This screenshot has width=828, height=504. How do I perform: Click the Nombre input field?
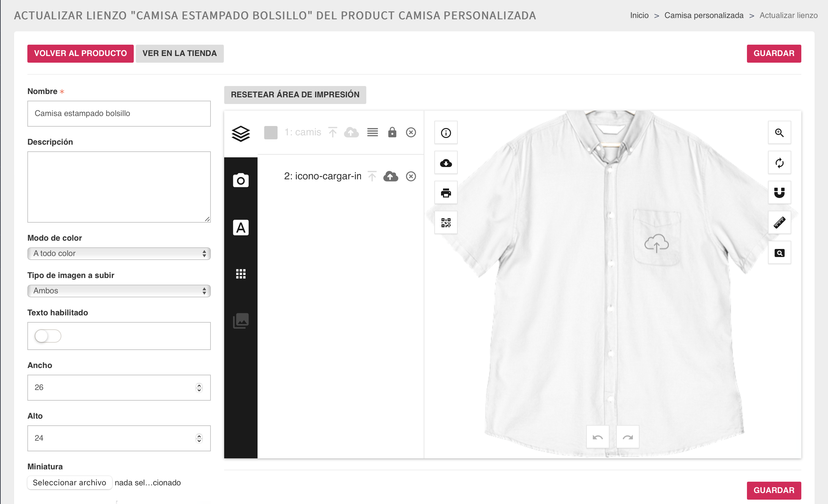coord(119,113)
